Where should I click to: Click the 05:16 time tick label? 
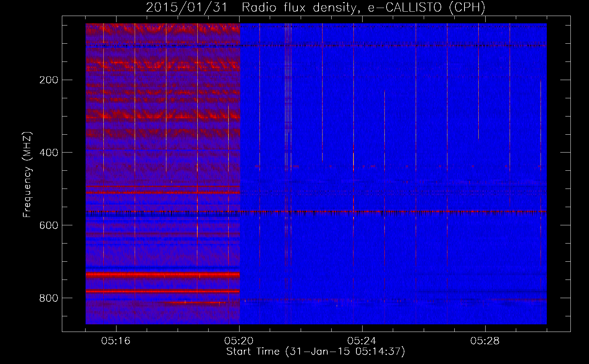pyautogui.click(x=116, y=341)
